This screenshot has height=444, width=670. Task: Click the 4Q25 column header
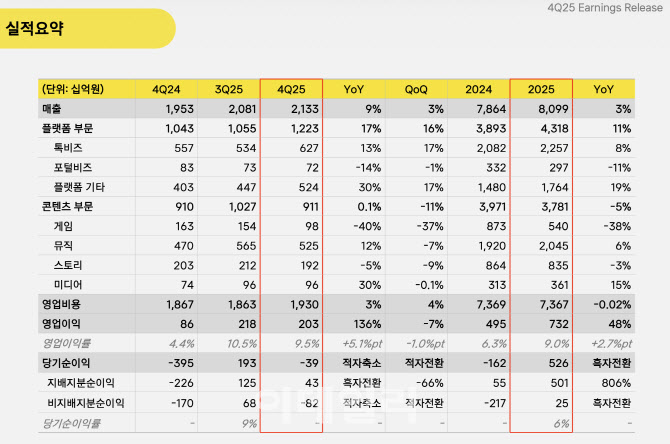pos(292,89)
